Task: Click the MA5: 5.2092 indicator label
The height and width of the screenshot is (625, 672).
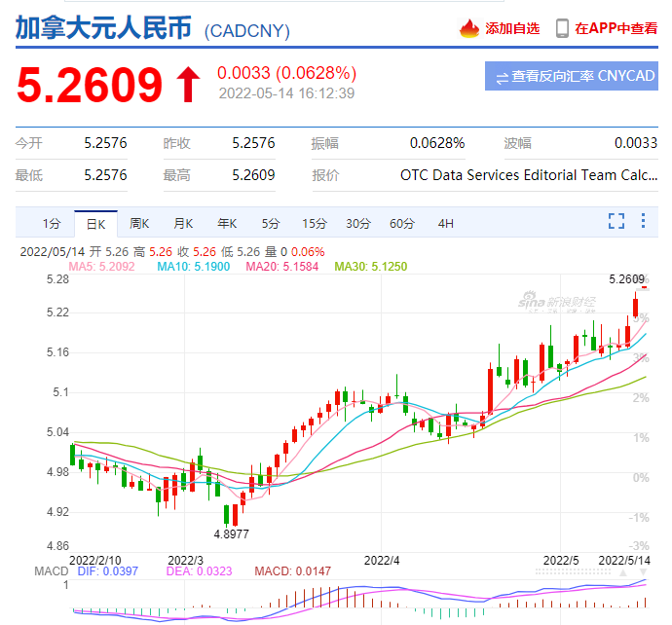Action: [101, 267]
